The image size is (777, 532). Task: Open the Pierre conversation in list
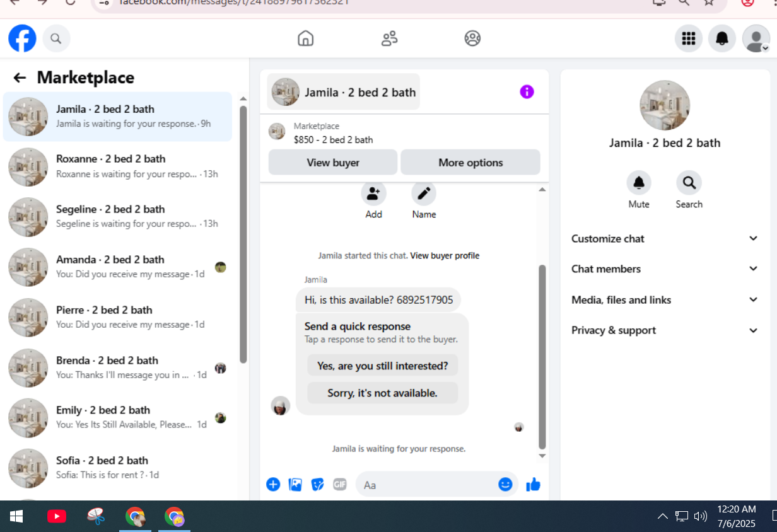point(118,317)
